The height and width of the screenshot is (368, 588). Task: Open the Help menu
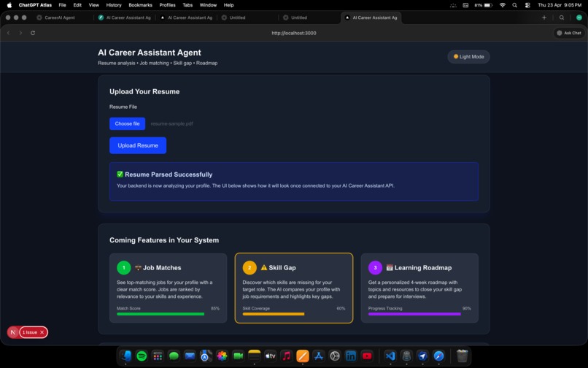point(229,5)
